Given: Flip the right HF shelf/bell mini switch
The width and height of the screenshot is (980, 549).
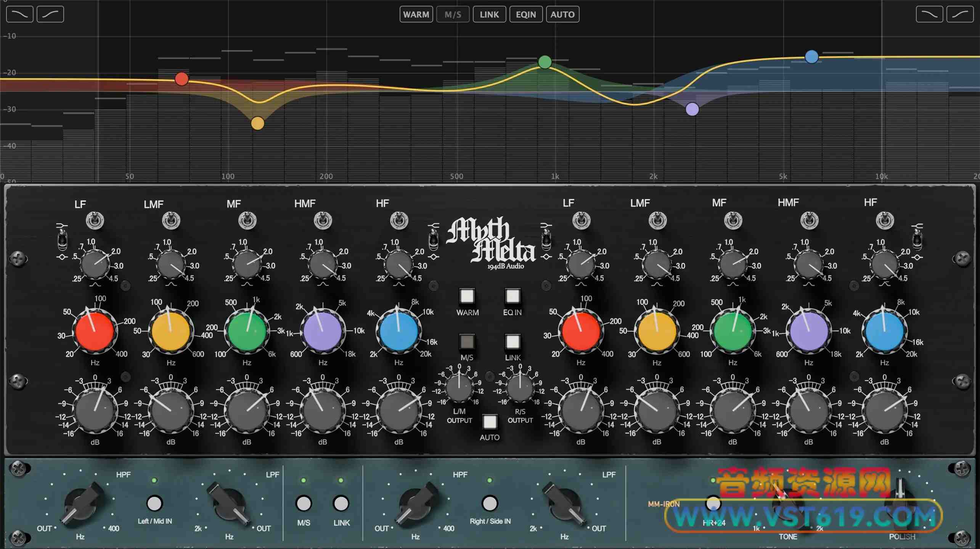Looking at the screenshot, I should pos(917,240).
